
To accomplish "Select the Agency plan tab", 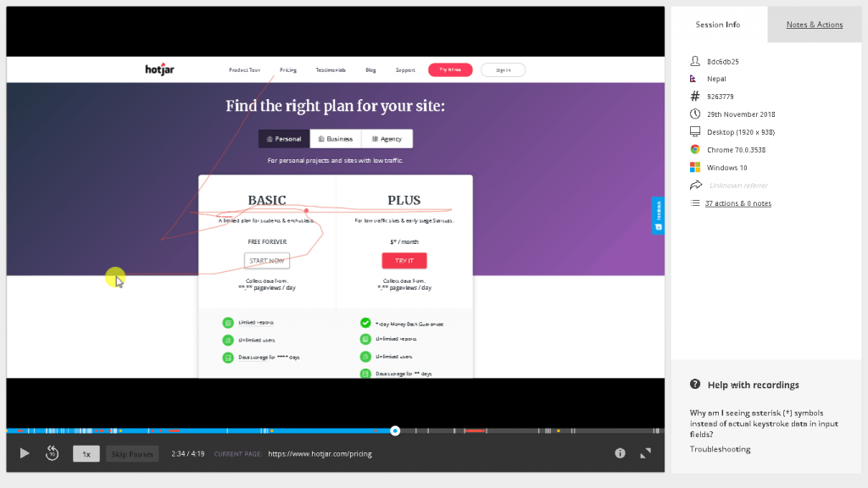I will point(387,138).
